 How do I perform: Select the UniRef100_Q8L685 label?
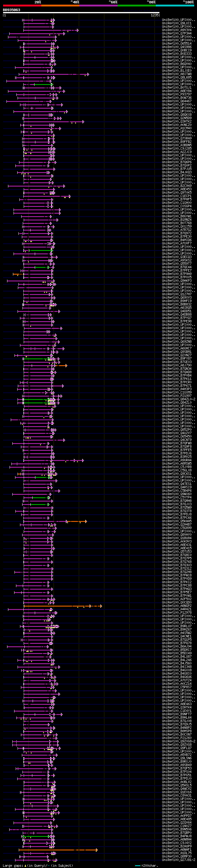pos(177,78)
